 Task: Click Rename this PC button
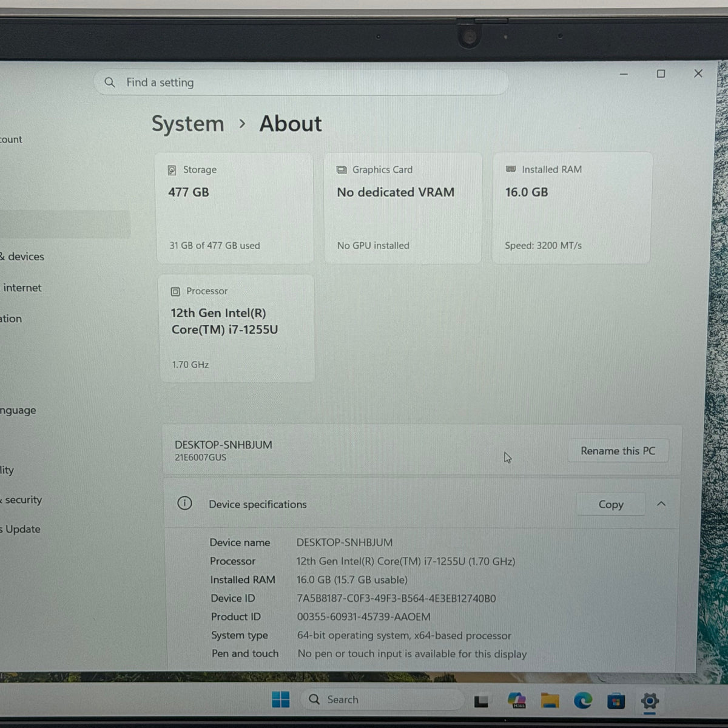(x=618, y=451)
